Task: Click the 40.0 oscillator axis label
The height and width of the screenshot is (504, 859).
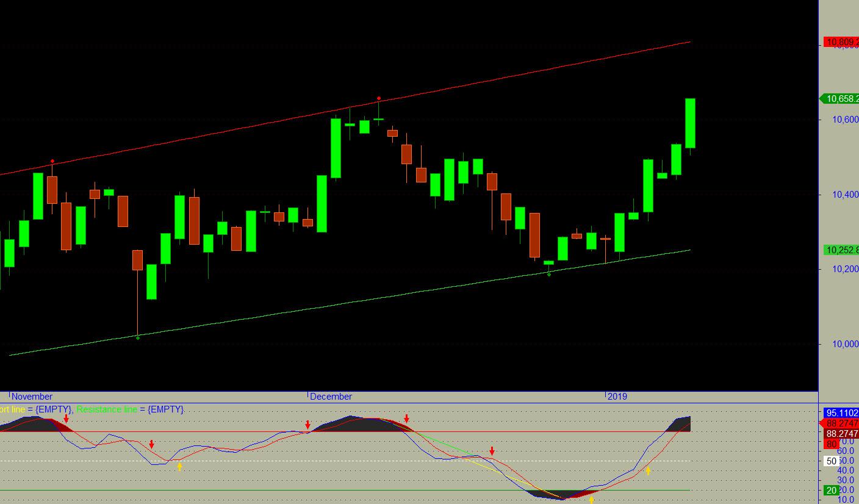Action: [x=846, y=470]
